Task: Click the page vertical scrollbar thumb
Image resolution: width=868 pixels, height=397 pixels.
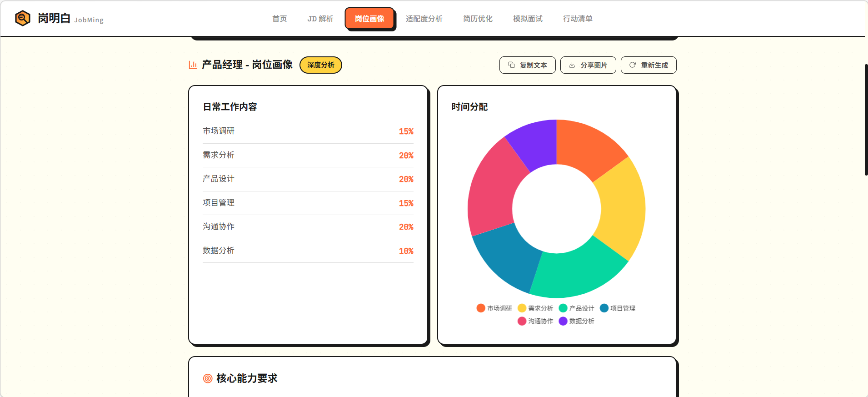Action: click(866, 120)
